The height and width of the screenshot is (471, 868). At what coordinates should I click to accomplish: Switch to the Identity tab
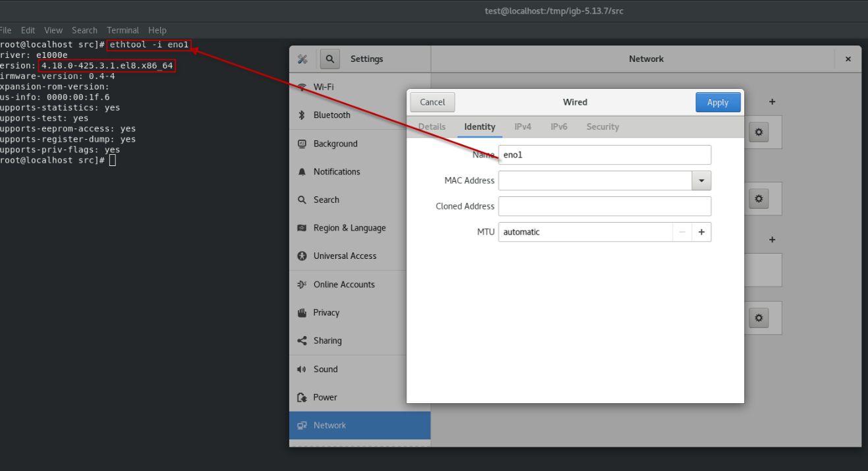pyautogui.click(x=480, y=126)
